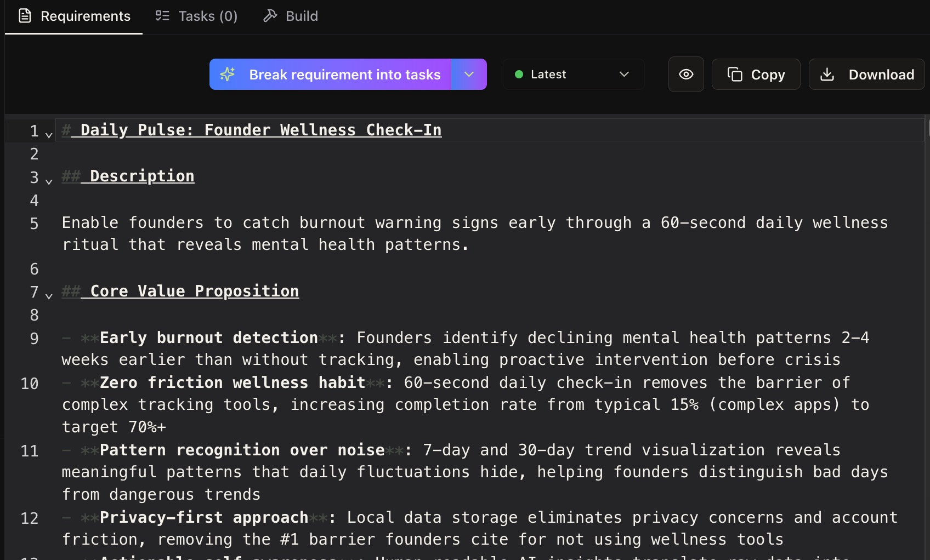Image resolution: width=930 pixels, height=560 pixels.
Task: Collapse the Daily Pulse heading on line 1
Action: pyautogui.click(x=49, y=135)
